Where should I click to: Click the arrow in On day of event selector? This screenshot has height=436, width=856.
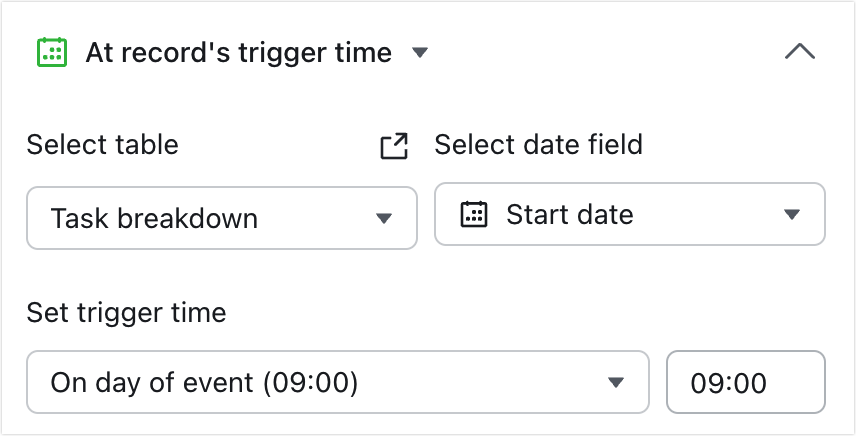click(616, 383)
